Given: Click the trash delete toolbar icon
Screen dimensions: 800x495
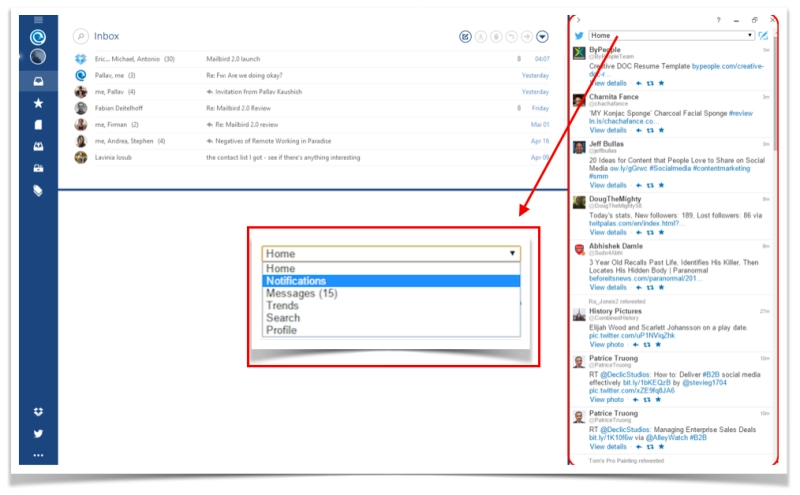Looking at the screenshot, I should click(x=496, y=37).
